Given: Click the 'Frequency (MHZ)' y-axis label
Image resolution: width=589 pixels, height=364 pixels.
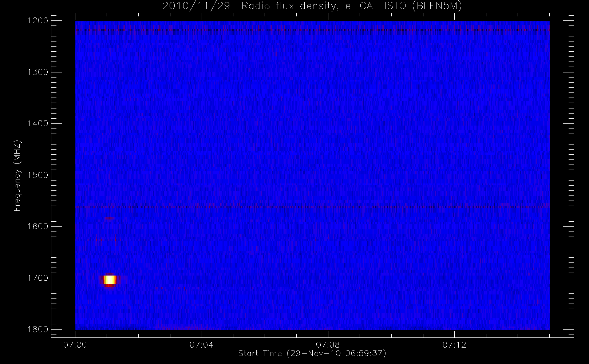Looking at the screenshot, I should point(17,175).
